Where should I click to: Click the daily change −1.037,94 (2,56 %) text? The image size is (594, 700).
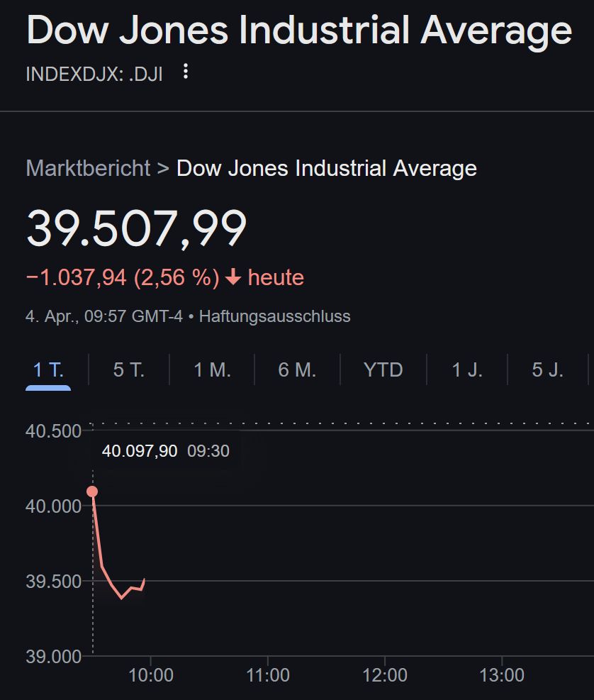[x=123, y=277]
